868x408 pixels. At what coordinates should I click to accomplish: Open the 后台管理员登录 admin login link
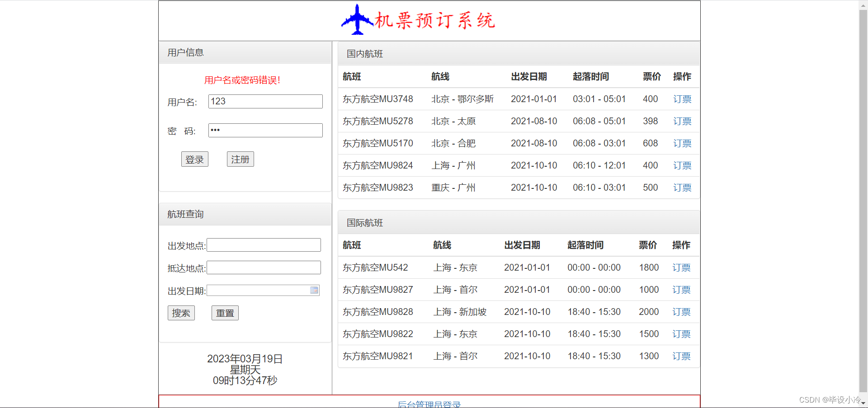(429, 404)
